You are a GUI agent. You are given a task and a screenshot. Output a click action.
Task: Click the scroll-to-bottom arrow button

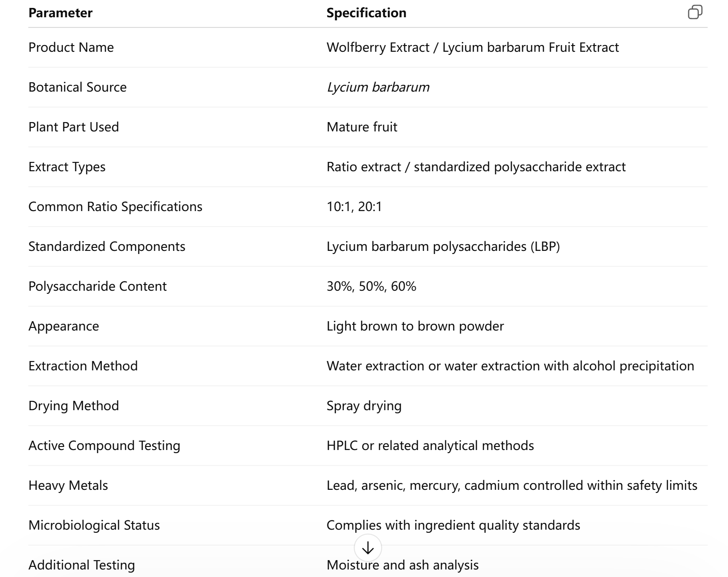coord(368,548)
